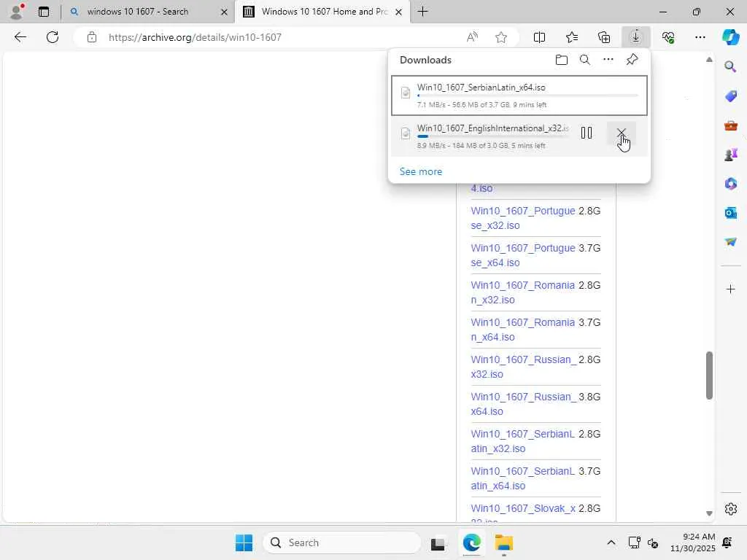Switch to the windows 10 1607 Search tab

(x=137, y=12)
